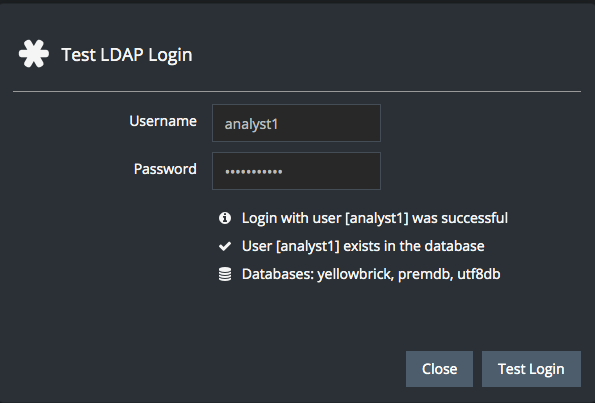595x403 pixels.
Task: Run the Test Login button
Action: coord(531,369)
